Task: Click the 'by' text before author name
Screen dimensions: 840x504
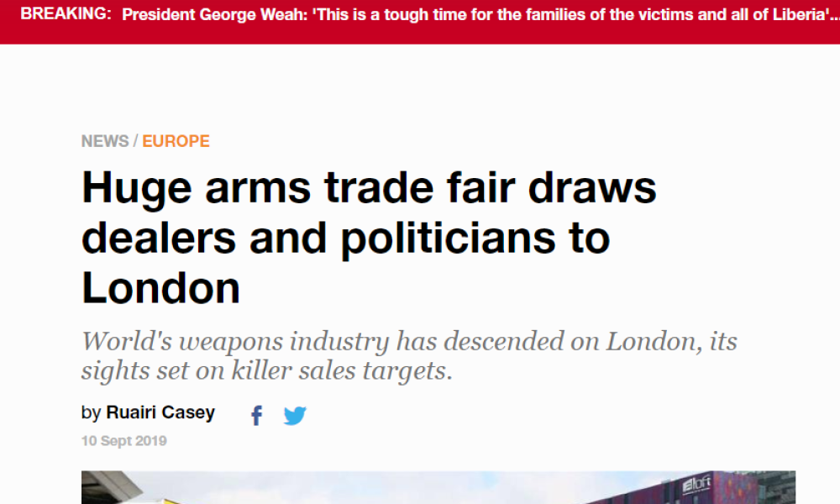Action: [91, 413]
